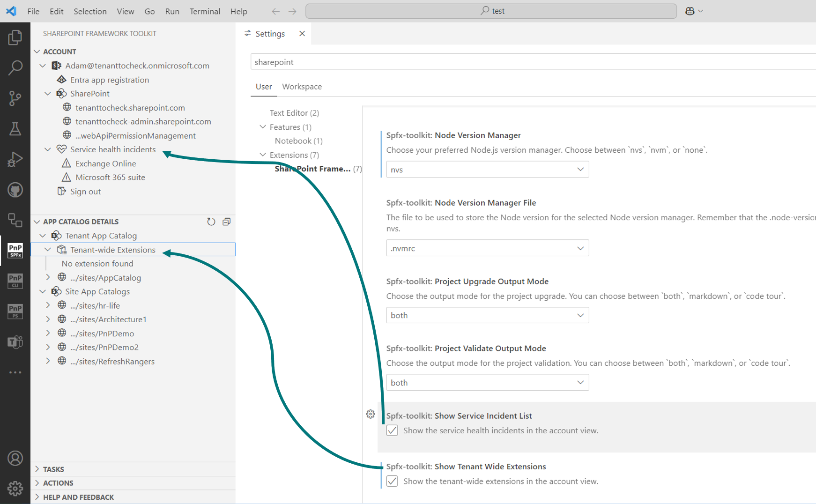This screenshot has height=504, width=816.
Task: Open Source Control view
Action: [15, 98]
